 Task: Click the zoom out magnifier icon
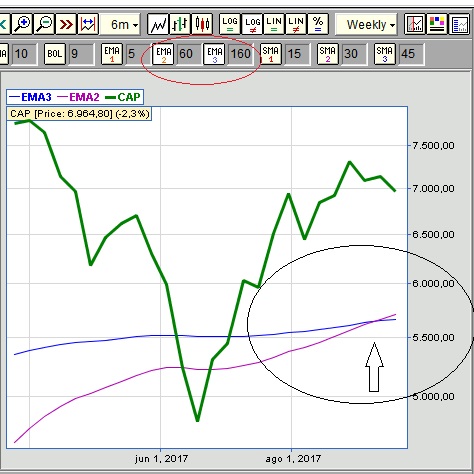pos(44,24)
